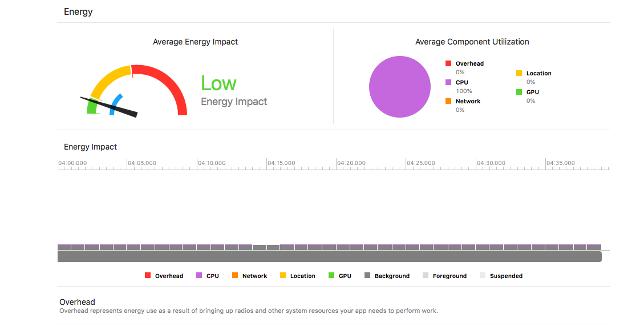Click the energy impact gauge needle
This screenshot has width=644, height=326.
109,107
